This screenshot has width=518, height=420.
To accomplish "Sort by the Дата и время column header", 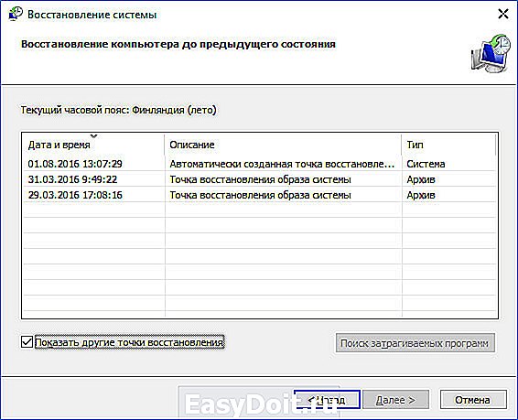I will (x=93, y=145).
